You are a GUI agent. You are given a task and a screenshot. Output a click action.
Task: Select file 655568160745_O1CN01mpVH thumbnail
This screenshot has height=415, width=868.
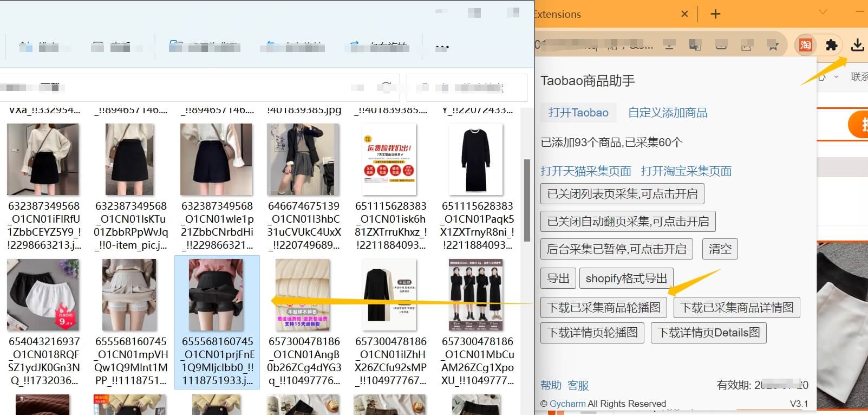[129, 295]
